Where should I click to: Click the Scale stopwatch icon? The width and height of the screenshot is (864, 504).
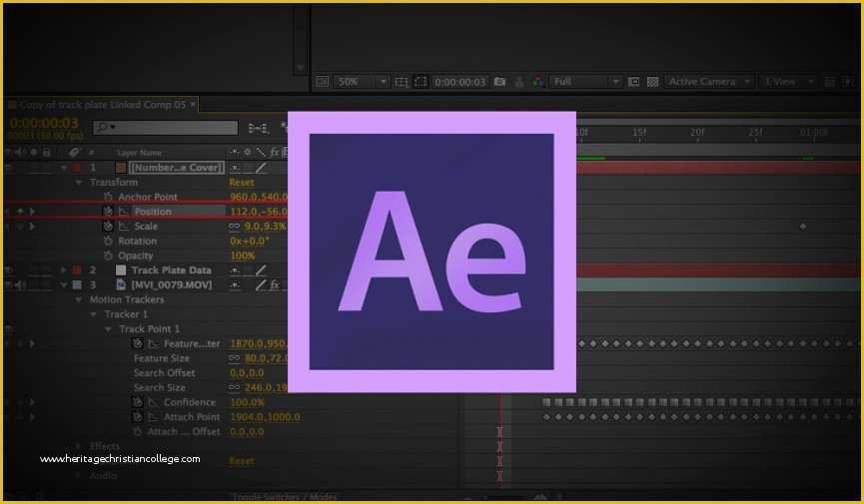108,227
